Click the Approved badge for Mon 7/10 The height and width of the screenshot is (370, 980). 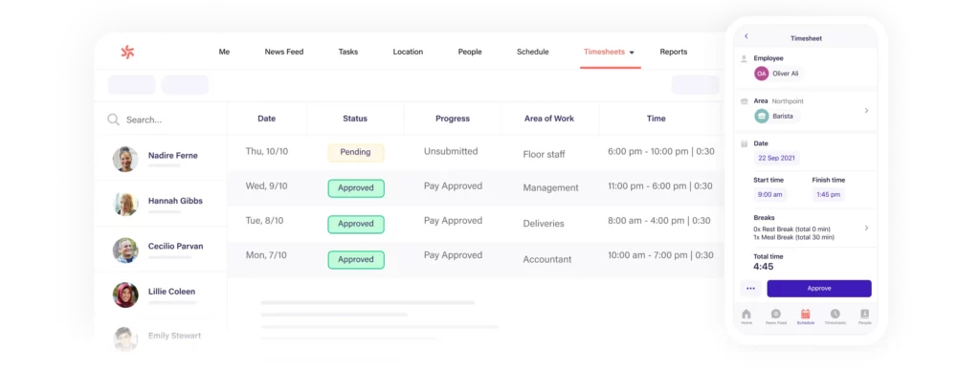pyautogui.click(x=356, y=259)
